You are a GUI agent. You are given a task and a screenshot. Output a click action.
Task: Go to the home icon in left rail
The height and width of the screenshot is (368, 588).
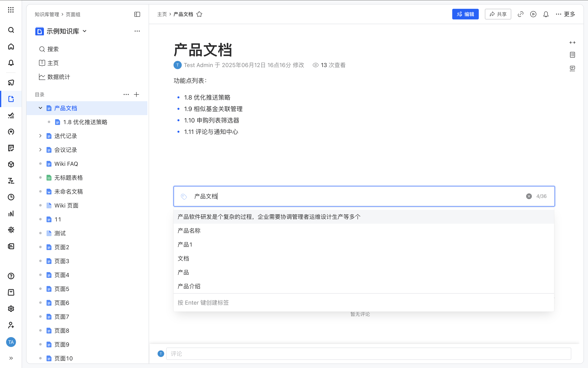(x=11, y=46)
